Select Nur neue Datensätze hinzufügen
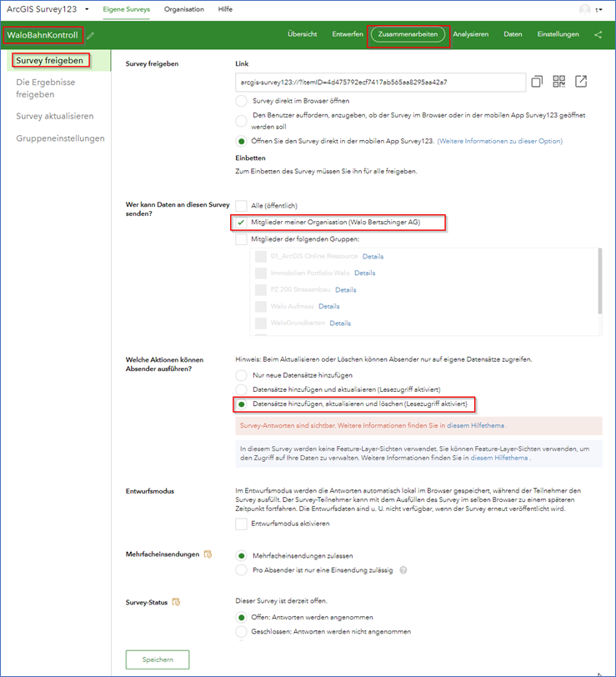616x677 pixels. pyautogui.click(x=241, y=375)
